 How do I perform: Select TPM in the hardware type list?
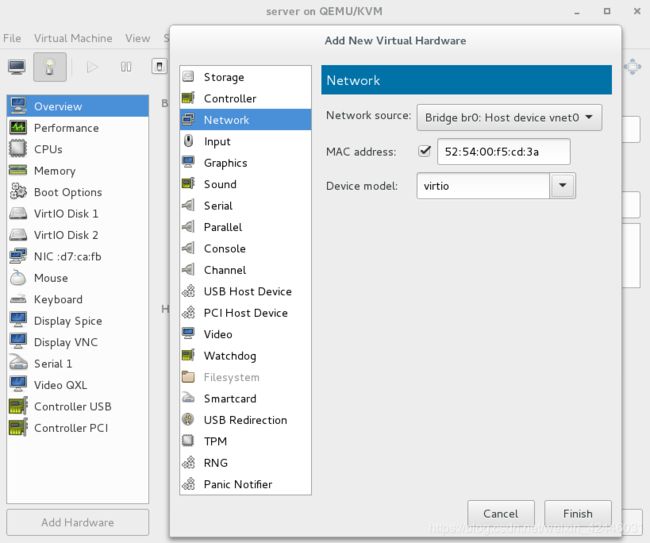coord(245,441)
